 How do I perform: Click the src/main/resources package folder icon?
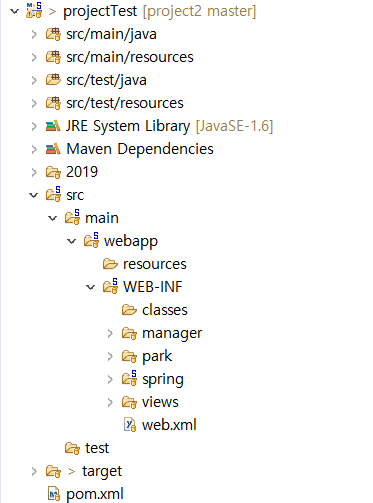pos(53,57)
